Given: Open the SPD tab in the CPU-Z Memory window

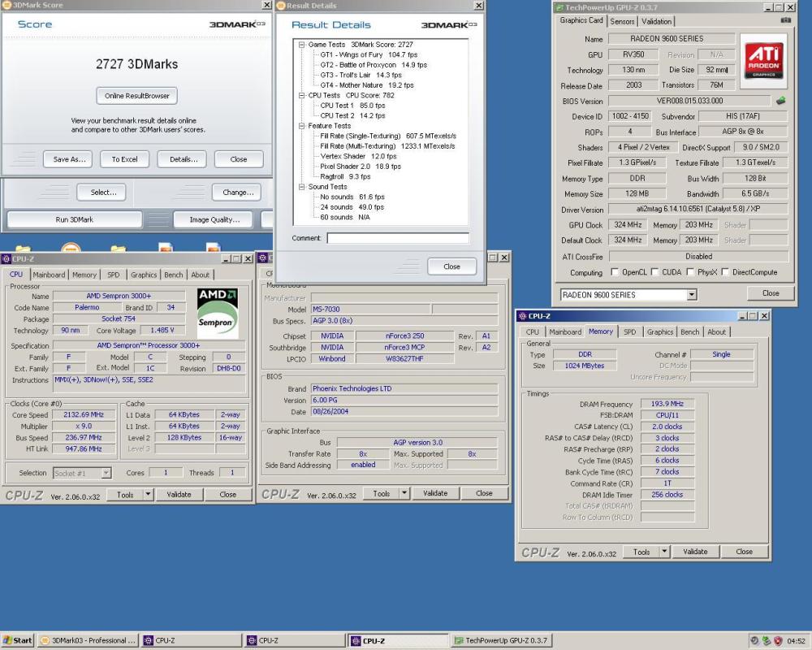Looking at the screenshot, I should pyautogui.click(x=629, y=331).
